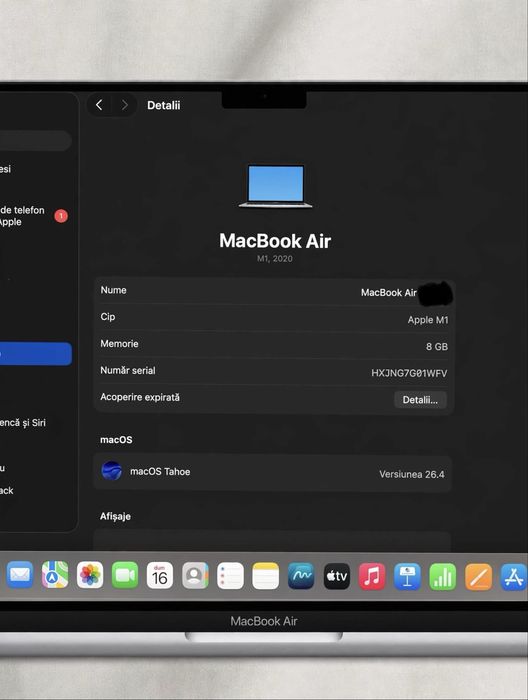Open the Apple TV app in the Dock
This screenshot has width=528, height=700.
(x=337, y=576)
